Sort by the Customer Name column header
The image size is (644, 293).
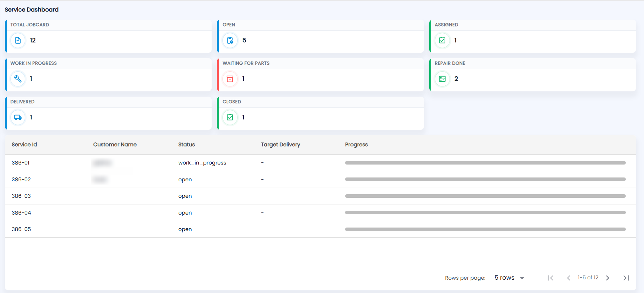(x=115, y=145)
